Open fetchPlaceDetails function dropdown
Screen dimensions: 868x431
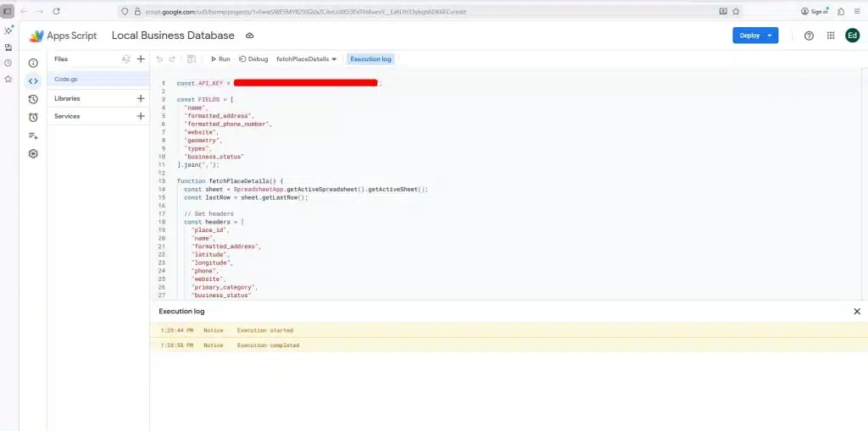click(307, 58)
